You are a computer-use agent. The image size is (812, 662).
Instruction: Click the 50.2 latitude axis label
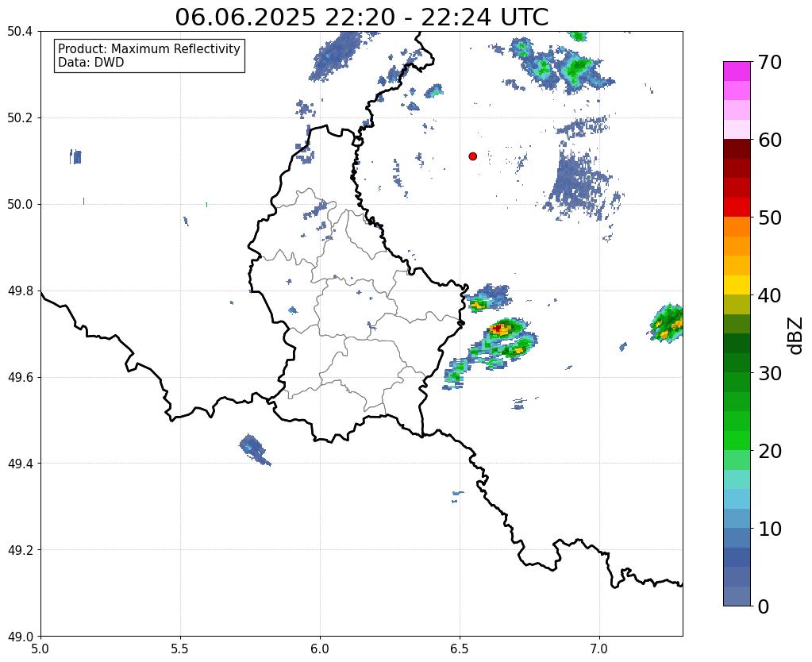(20, 118)
